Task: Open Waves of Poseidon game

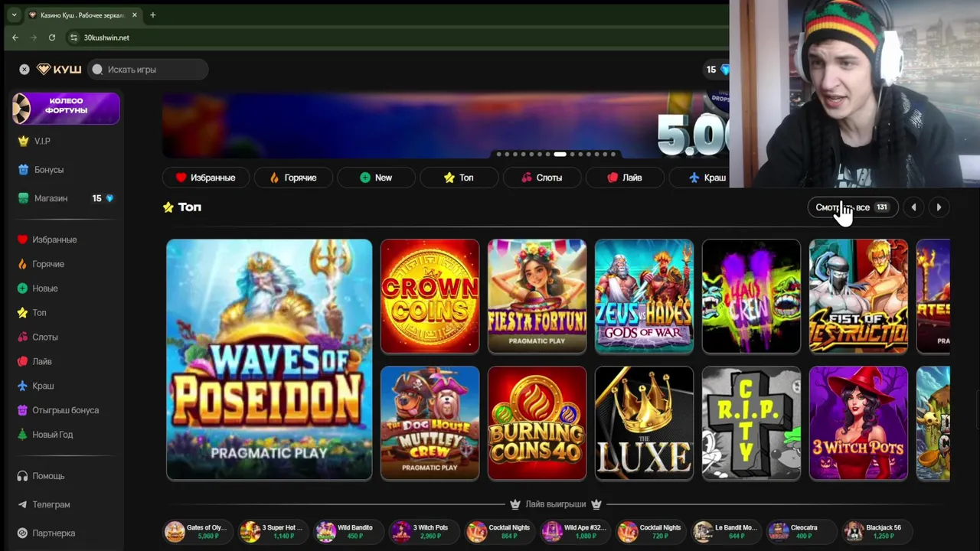Action: [x=269, y=360]
